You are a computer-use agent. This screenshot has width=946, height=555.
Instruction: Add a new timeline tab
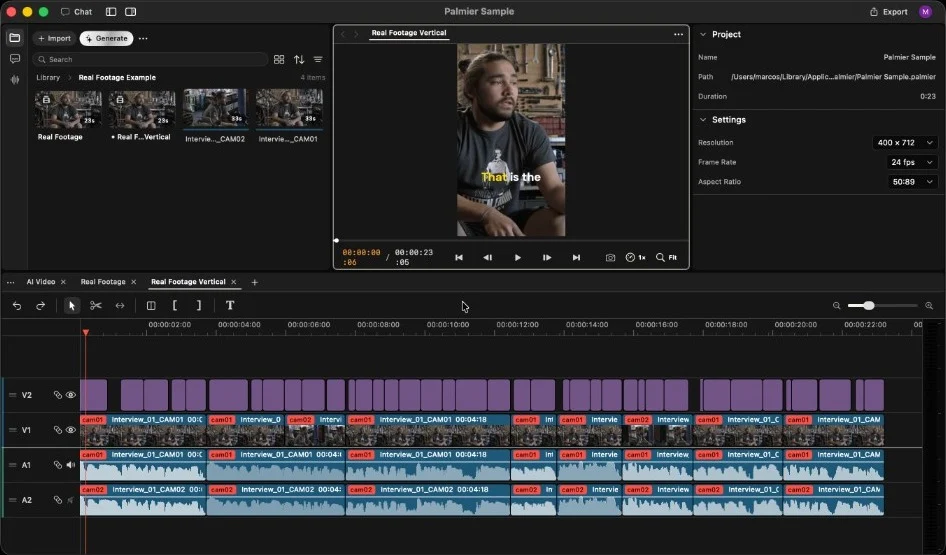[255, 282]
